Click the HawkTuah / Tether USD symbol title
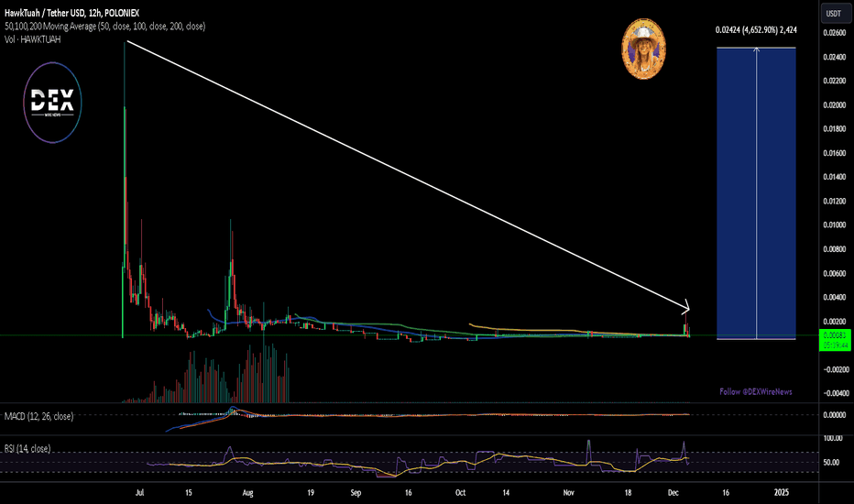Screen dimensions: 854x504 pos(71,13)
